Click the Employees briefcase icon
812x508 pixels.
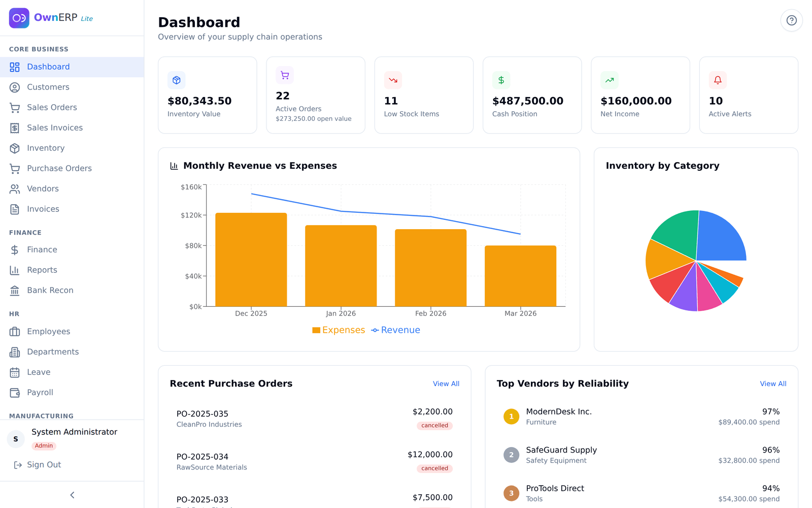pos(15,332)
